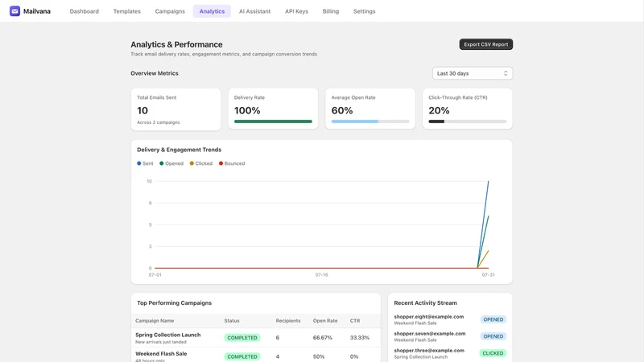Toggle the Sent series legend dot

point(138,163)
